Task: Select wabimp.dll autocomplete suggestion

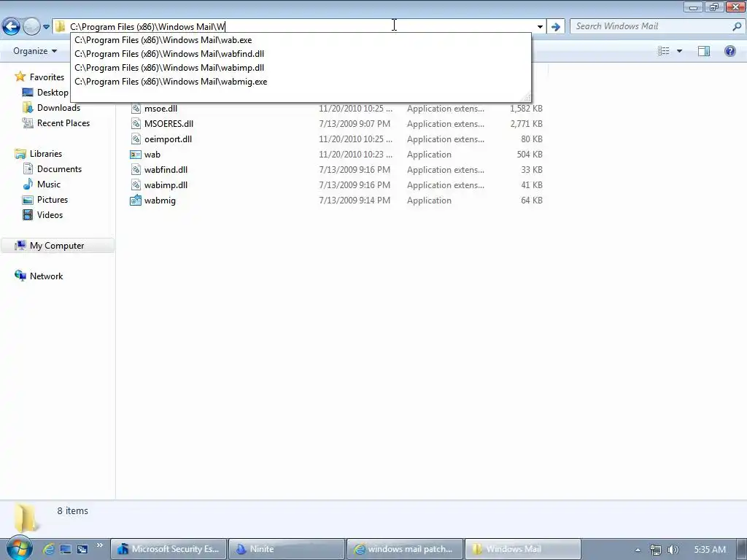Action: (x=301, y=68)
